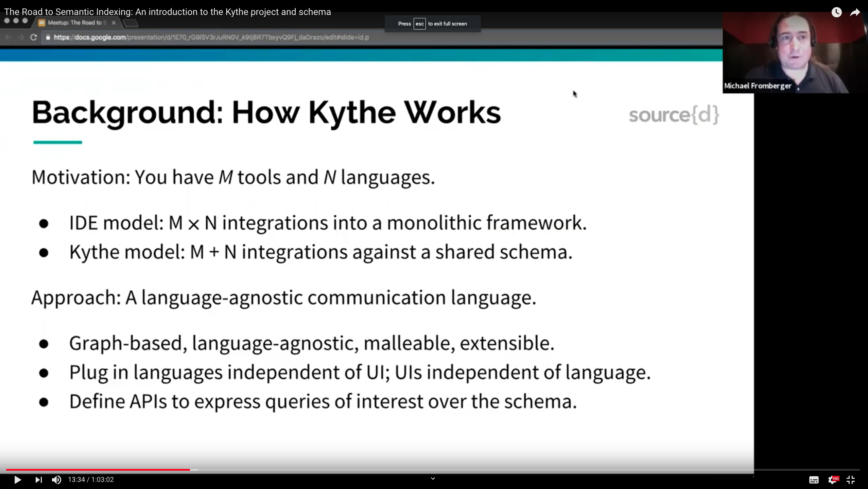Click the esc key badge in the tooltip
This screenshot has height=489, width=868.
coord(419,24)
